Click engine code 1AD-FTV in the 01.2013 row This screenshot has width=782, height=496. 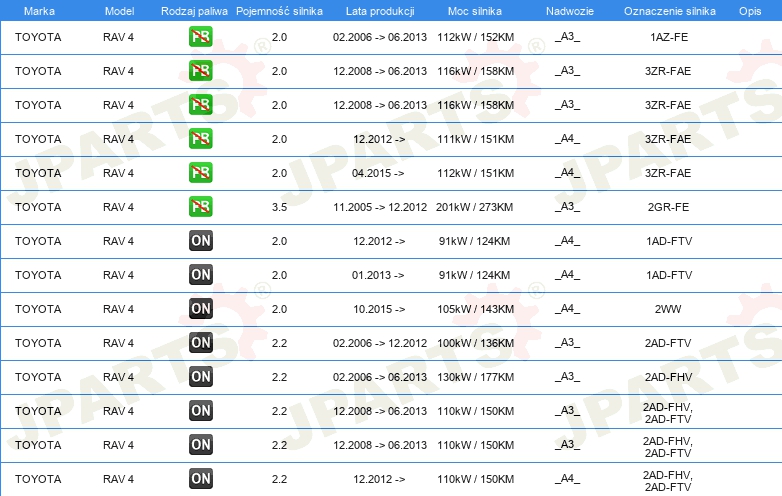pos(669,275)
